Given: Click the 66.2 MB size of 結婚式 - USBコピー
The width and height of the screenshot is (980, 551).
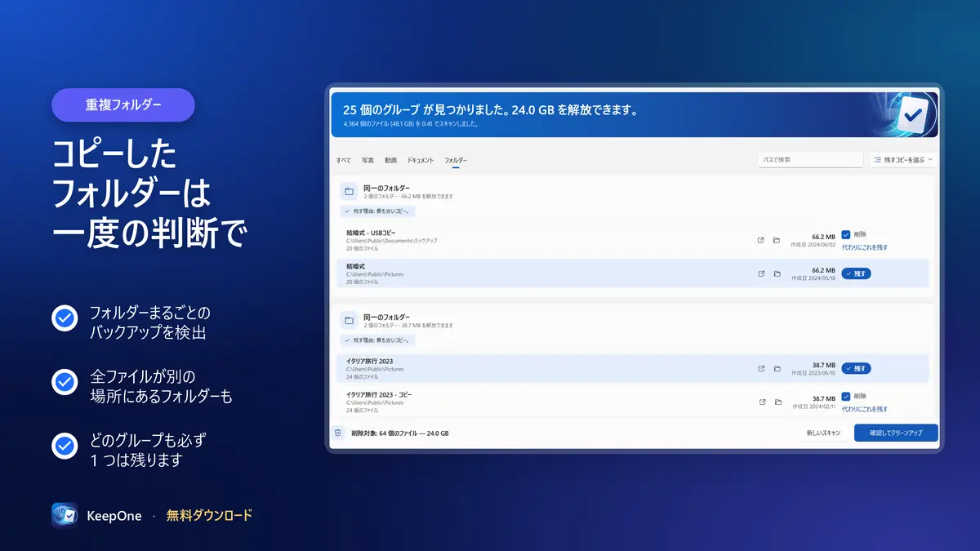Looking at the screenshot, I should point(823,236).
